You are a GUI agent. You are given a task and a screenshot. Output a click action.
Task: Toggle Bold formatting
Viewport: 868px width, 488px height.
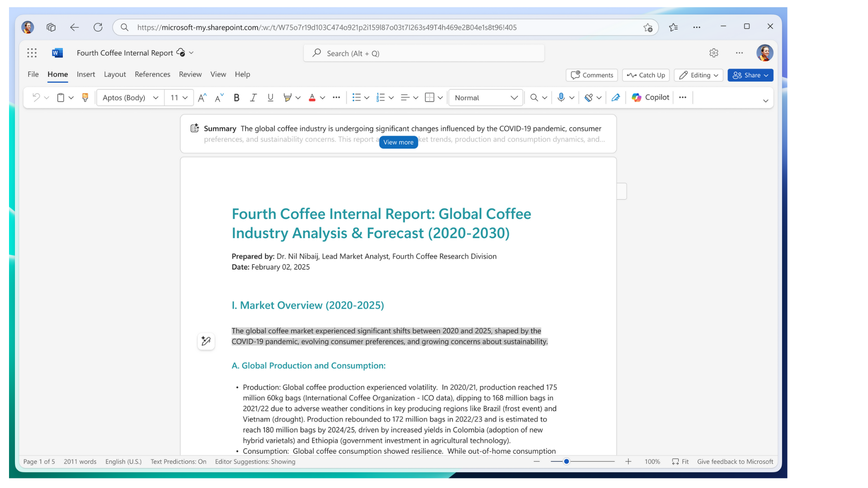point(236,98)
